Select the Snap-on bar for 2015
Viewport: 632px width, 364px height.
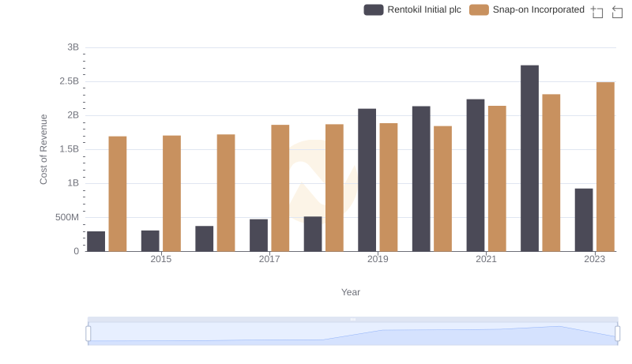(171, 193)
